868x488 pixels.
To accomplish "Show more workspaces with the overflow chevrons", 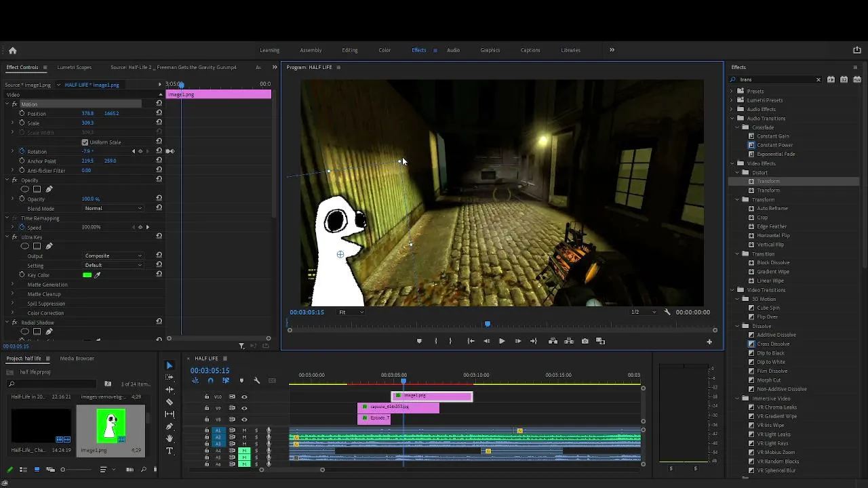I will [x=612, y=49].
